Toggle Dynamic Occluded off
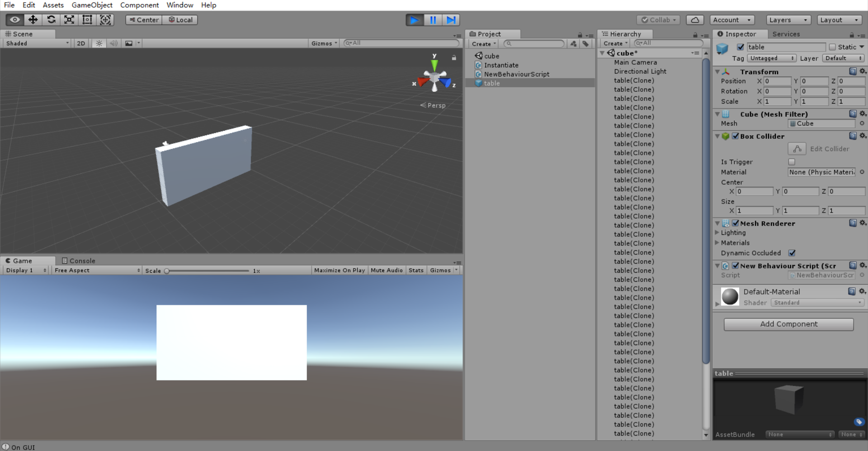Viewport: 868px width, 451px height. 792,253
